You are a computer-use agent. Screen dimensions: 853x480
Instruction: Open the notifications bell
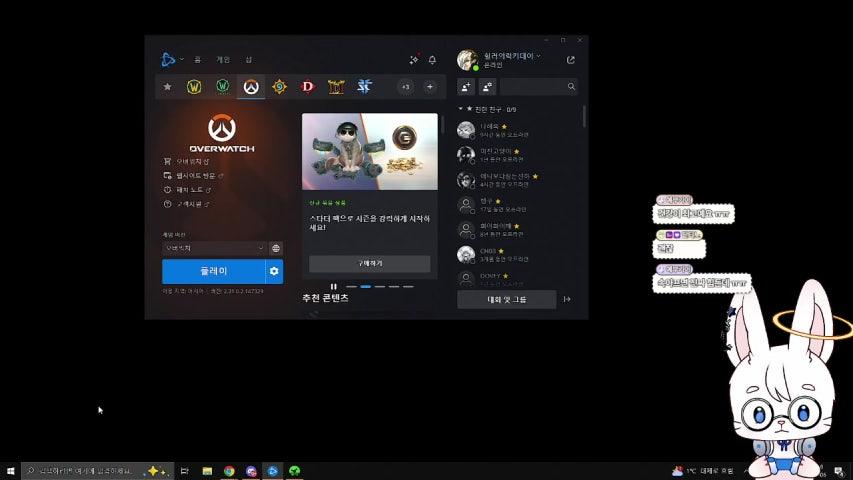[432, 60]
